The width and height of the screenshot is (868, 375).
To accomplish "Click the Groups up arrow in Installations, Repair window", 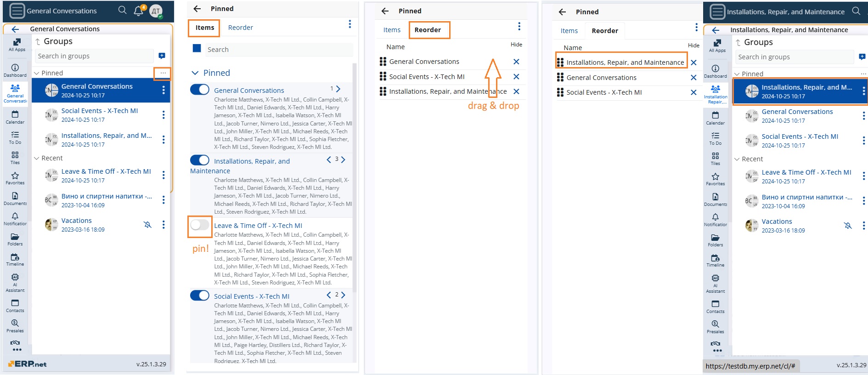I will 738,42.
